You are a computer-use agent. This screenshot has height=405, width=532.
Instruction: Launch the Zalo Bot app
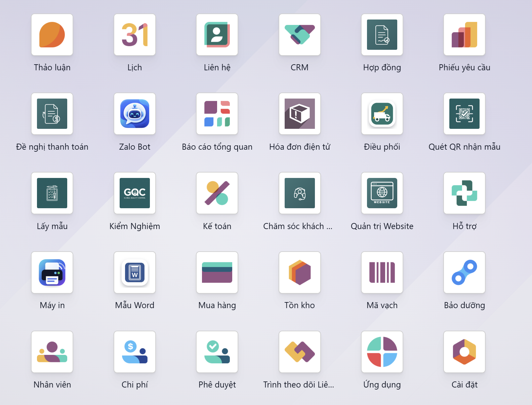[135, 114]
